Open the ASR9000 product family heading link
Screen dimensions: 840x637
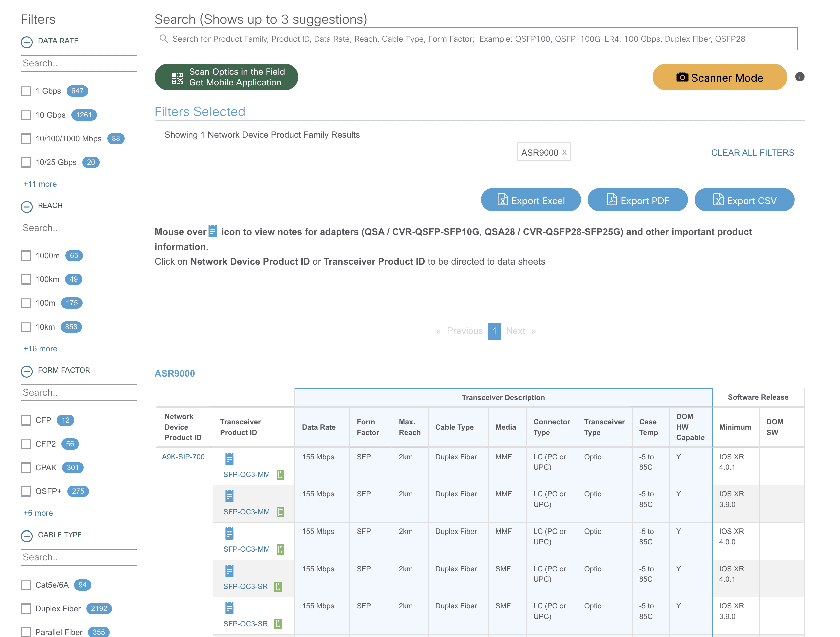[175, 374]
